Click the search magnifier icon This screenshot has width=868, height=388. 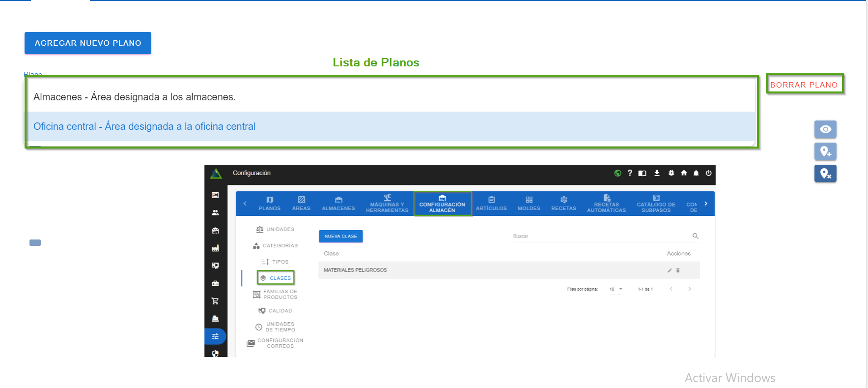coord(695,236)
